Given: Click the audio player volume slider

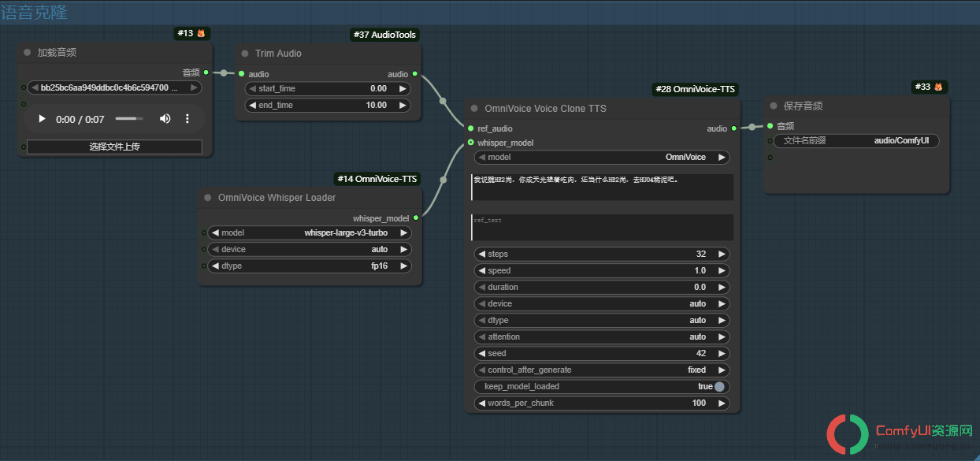Looking at the screenshot, I should (x=130, y=119).
